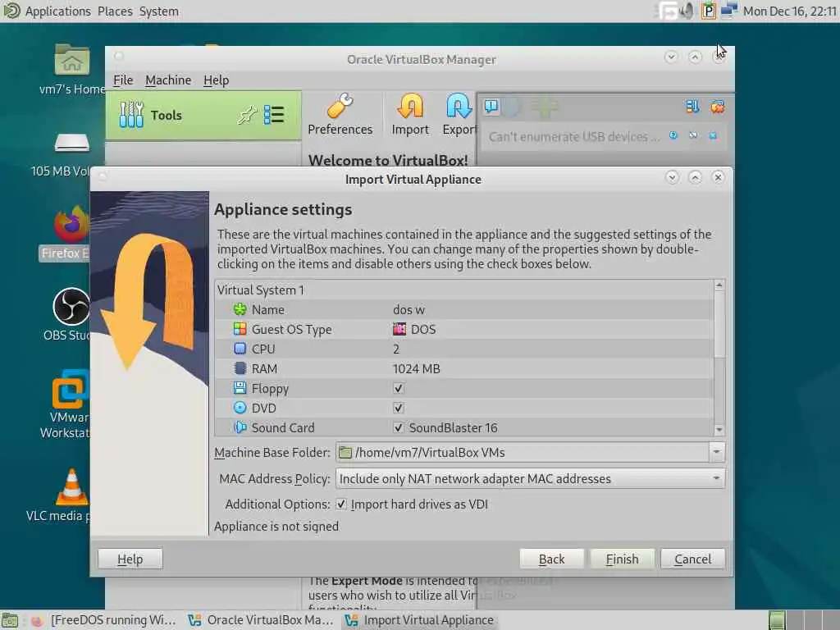Click the P tray icon in top panel
Screen dimensions: 840x630
point(708,11)
